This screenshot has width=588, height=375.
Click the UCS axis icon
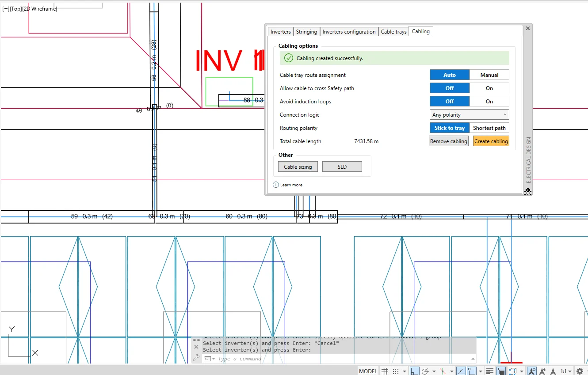[23, 341]
